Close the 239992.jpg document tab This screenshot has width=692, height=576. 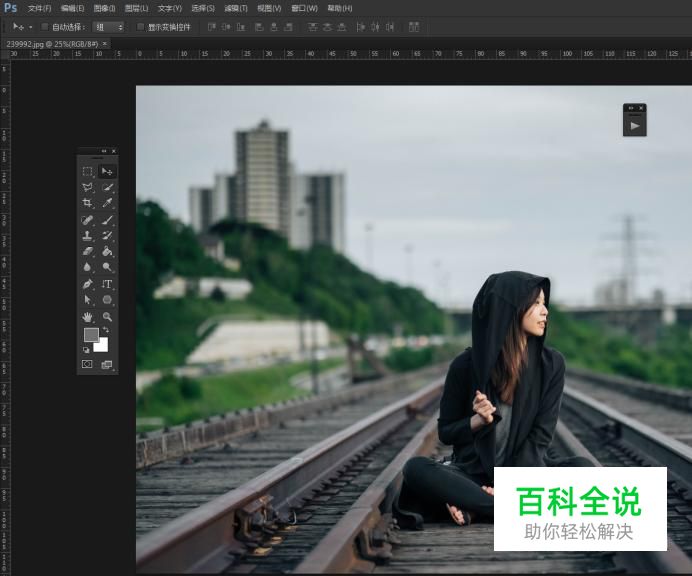(x=105, y=44)
